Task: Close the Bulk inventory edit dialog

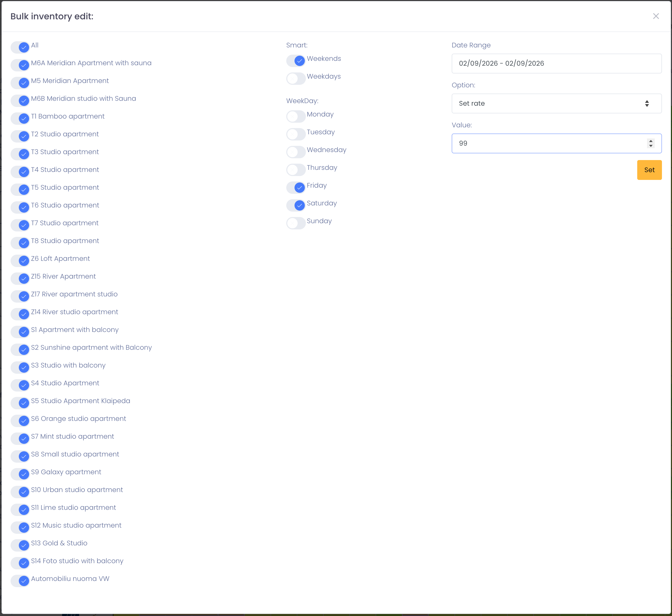Action: 656,16
